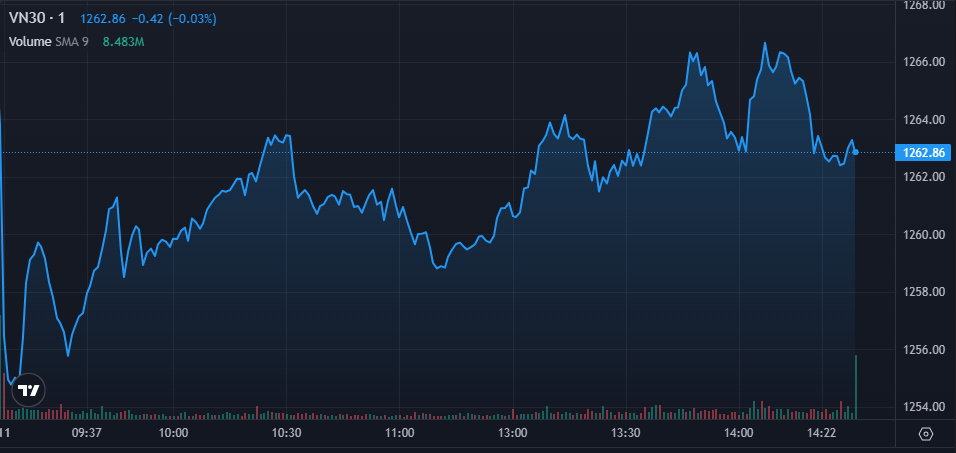
Task: Open chart settings hexagon icon
Action: click(x=926, y=433)
